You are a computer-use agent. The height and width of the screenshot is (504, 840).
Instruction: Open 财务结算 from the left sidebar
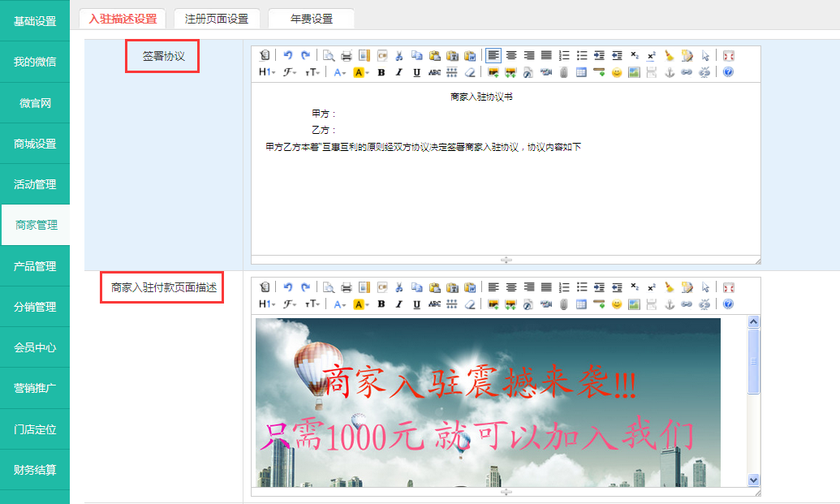(x=35, y=470)
